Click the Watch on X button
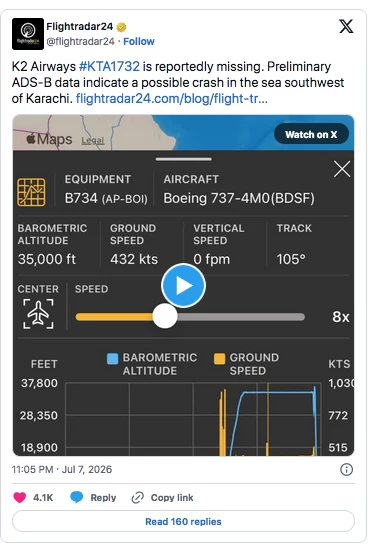This screenshot has height=546, width=377. point(311,134)
